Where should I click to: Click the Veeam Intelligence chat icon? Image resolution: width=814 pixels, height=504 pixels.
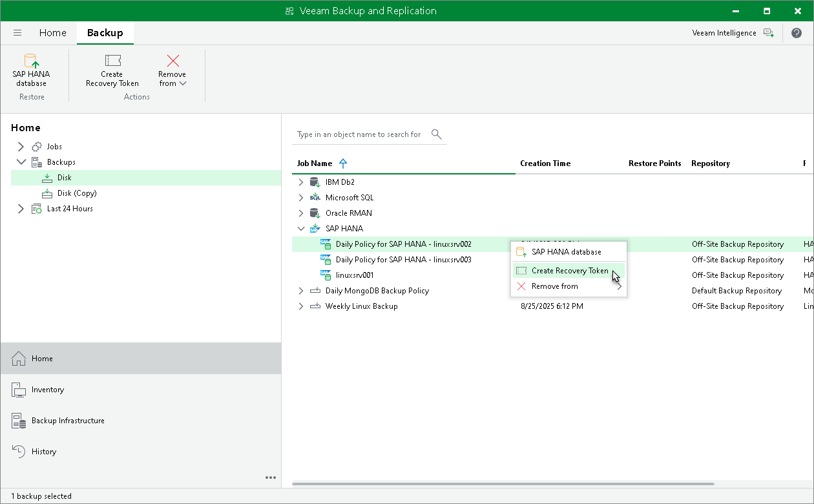point(768,33)
